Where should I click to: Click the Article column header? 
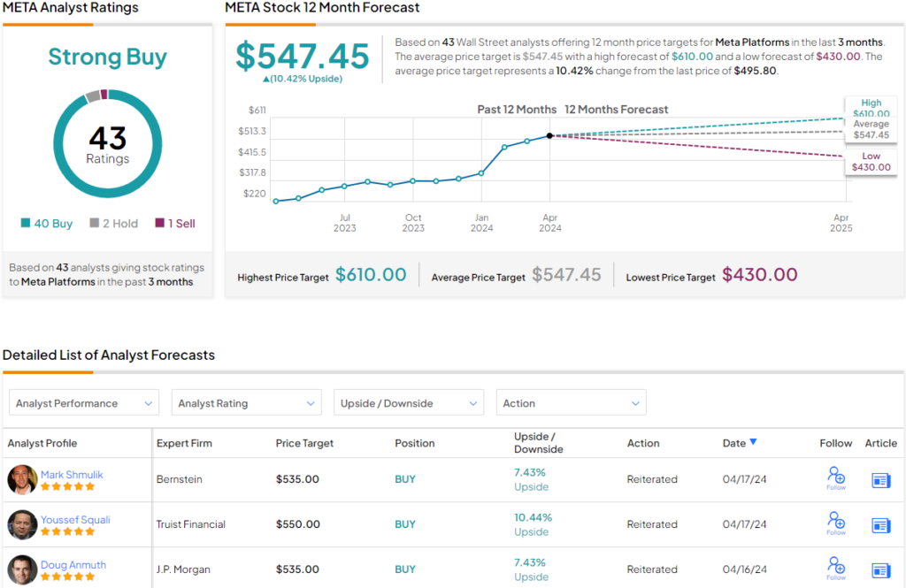tap(880, 443)
